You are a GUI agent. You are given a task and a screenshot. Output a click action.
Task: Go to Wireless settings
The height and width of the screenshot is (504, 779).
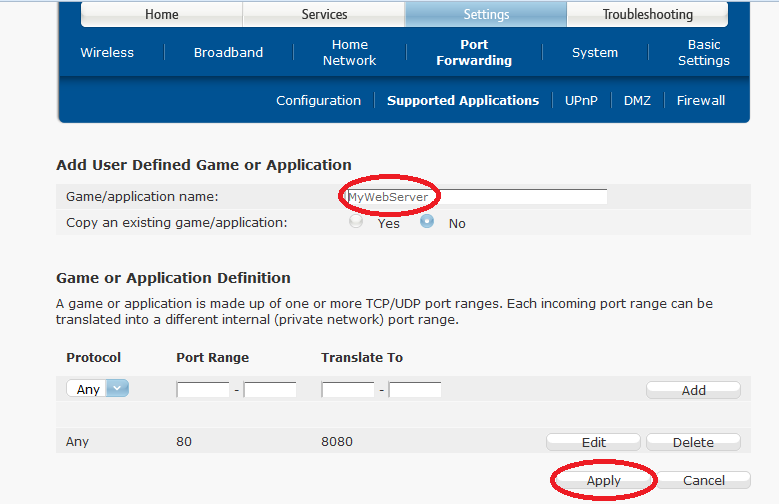click(107, 53)
